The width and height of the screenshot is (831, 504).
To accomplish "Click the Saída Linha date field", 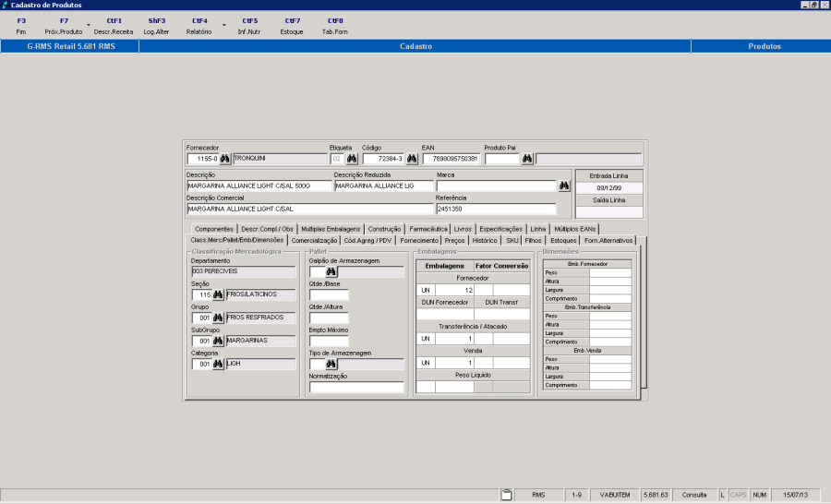I will coord(609,212).
